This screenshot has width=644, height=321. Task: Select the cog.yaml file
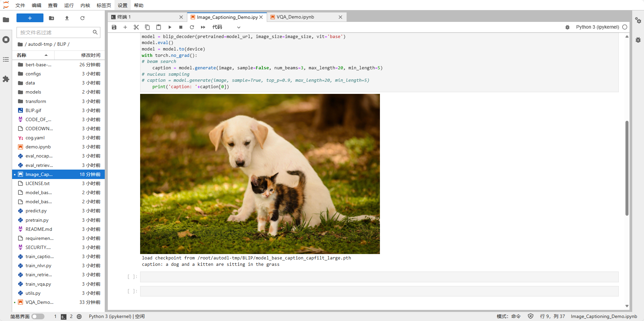[x=59, y=138]
